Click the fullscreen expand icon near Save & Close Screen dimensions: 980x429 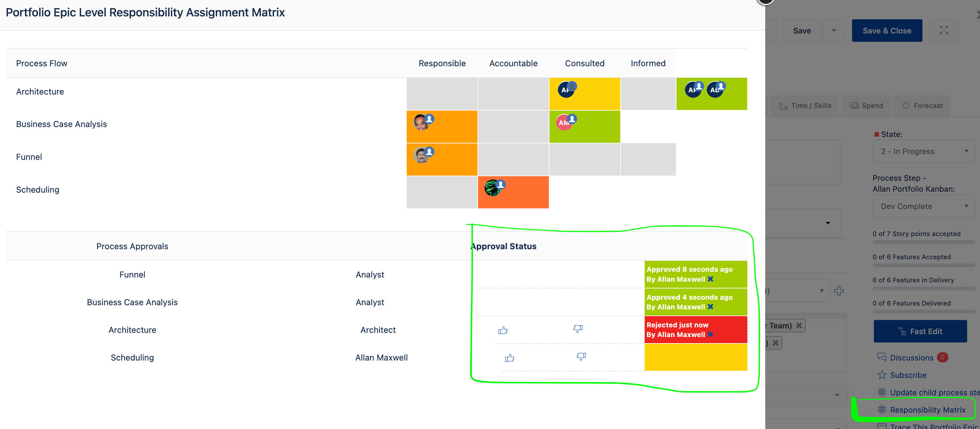pos(944,31)
